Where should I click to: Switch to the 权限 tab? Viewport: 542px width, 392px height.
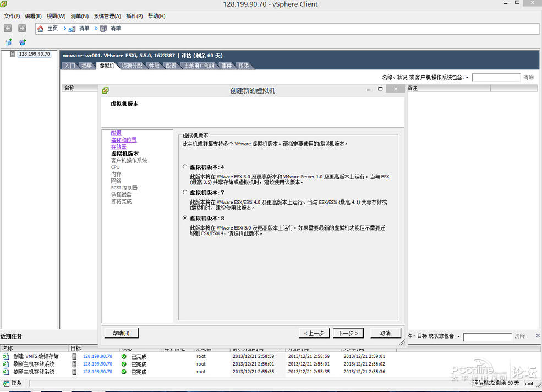(244, 66)
